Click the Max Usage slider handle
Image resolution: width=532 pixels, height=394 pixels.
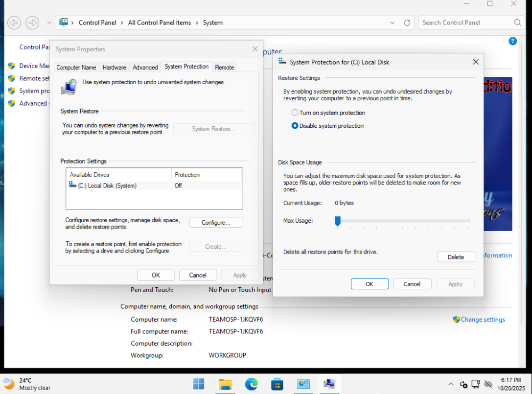click(337, 221)
